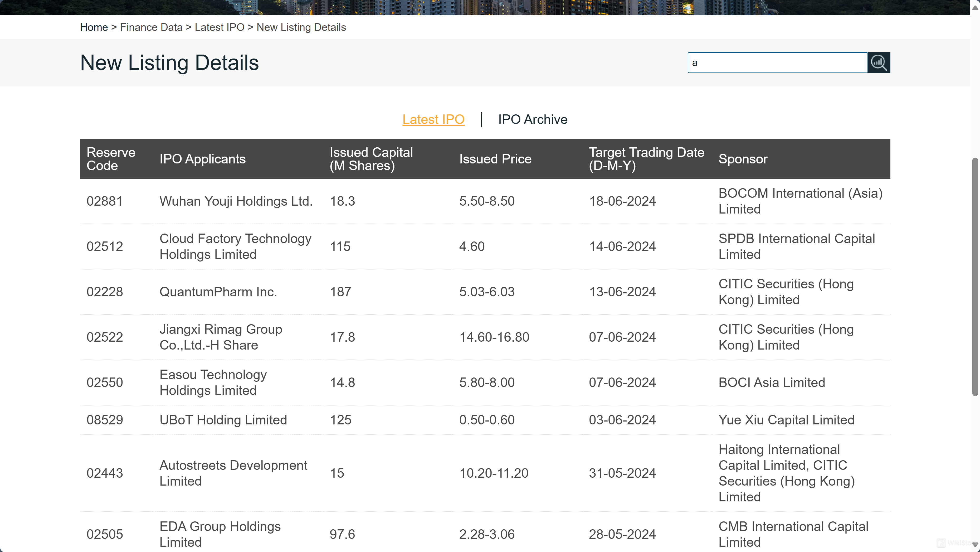Click issued capital 18.3
Screen dimensions: 980x552
point(342,201)
